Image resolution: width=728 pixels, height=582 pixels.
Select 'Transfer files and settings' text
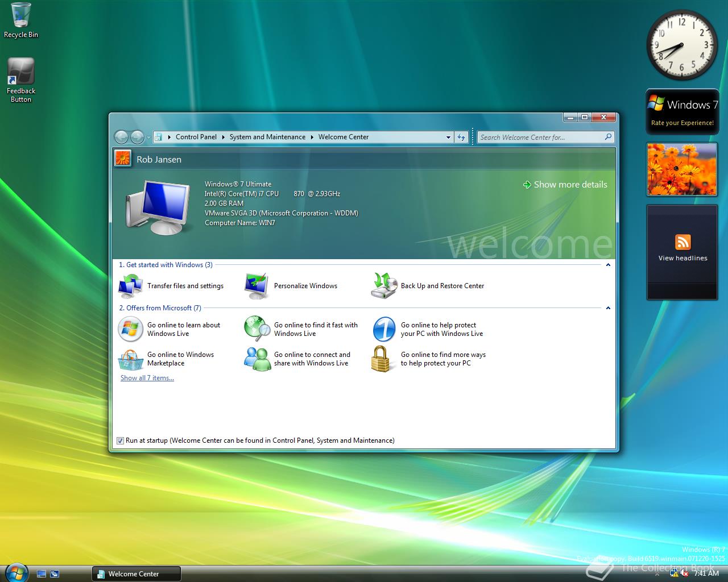(185, 286)
